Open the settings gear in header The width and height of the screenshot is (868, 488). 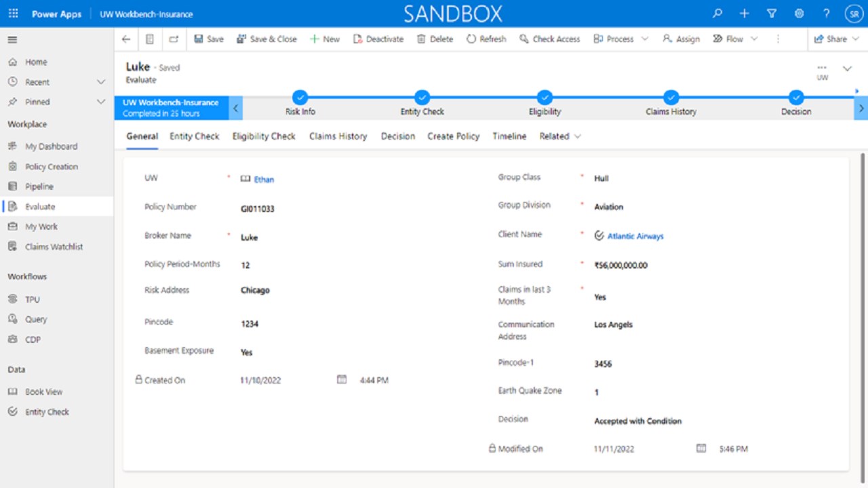pos(799,14)
